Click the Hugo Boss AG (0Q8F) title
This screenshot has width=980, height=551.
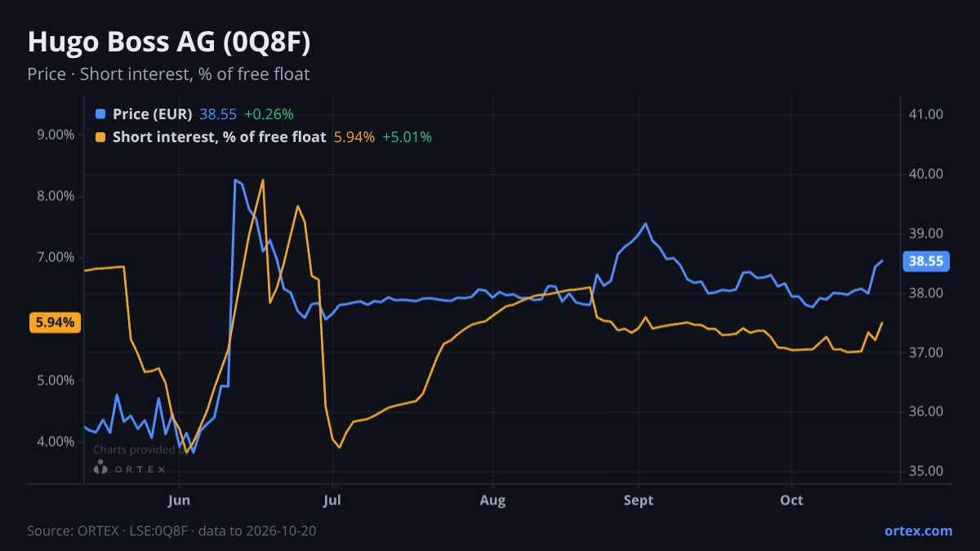pos(169,42)
